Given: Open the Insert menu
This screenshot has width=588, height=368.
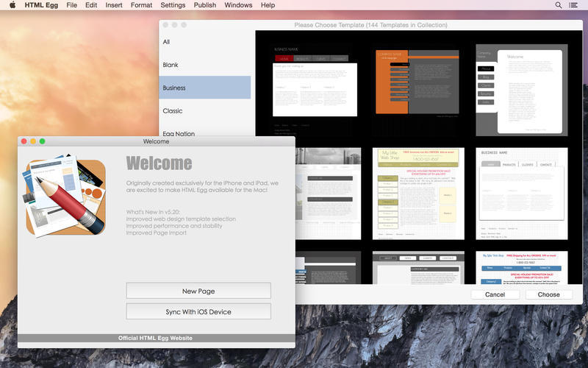Looking at the screenshot, I should coord(114,5).
